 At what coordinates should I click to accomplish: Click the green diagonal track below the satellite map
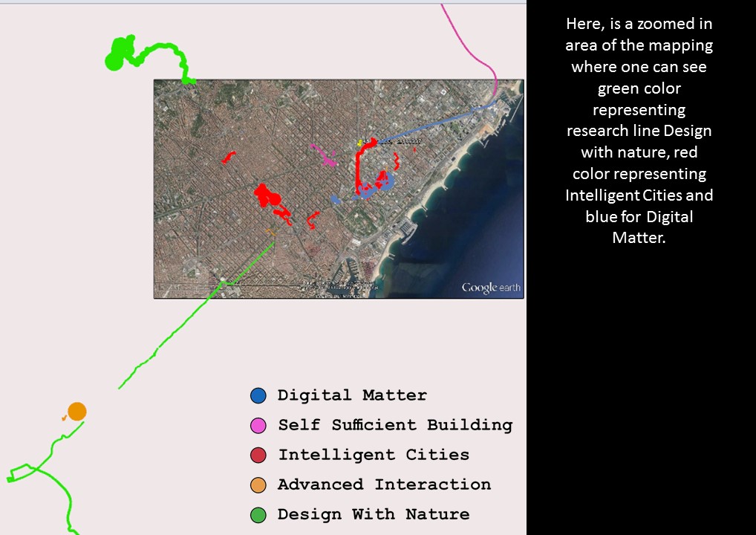[169, 336]
